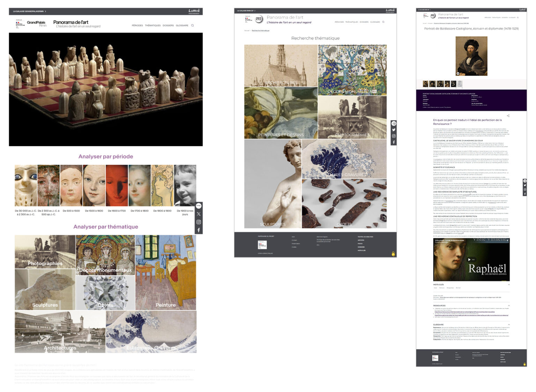Open the Périodes menu in left page header
Image resolution: width=536 pixels, height=392 pixels.
click(x=137, y=25)
